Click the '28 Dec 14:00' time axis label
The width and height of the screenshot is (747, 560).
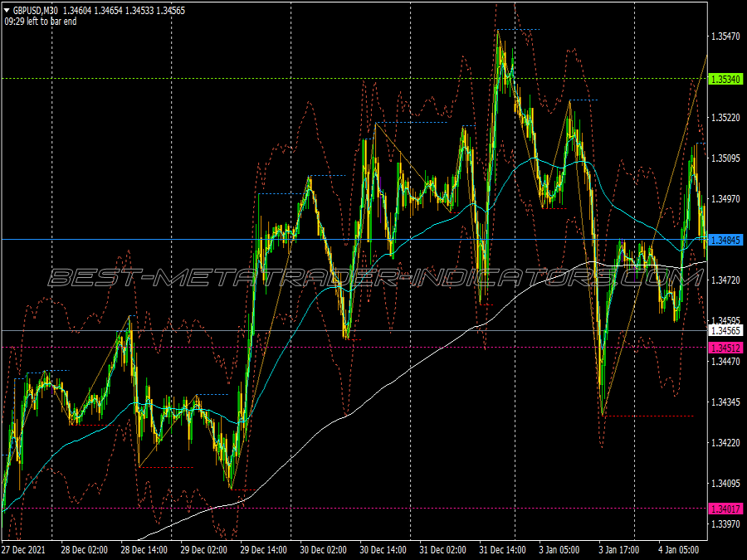144,550
